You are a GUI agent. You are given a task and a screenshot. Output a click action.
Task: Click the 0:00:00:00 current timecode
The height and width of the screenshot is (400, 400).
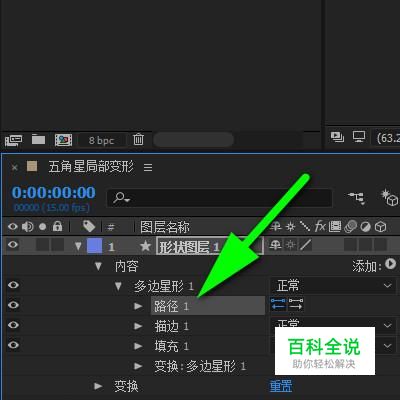click(54, 193)
